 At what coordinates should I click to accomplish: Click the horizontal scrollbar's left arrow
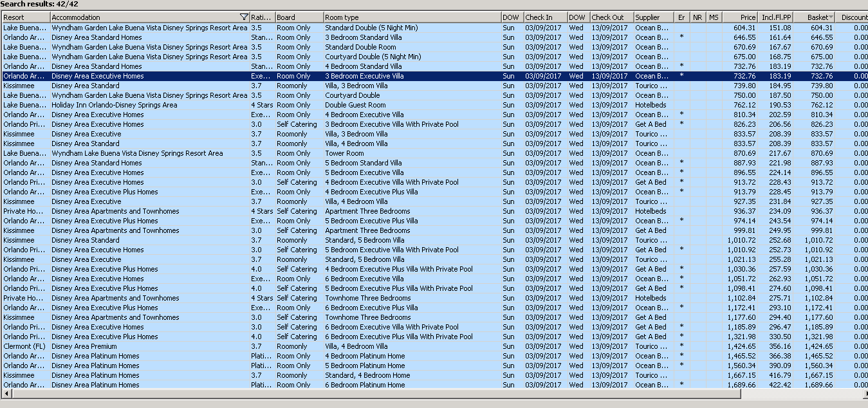(6, 393)
